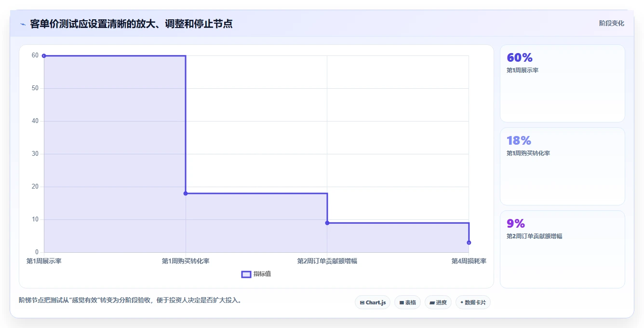Click the Chart.js tag icon

point(362,303)
